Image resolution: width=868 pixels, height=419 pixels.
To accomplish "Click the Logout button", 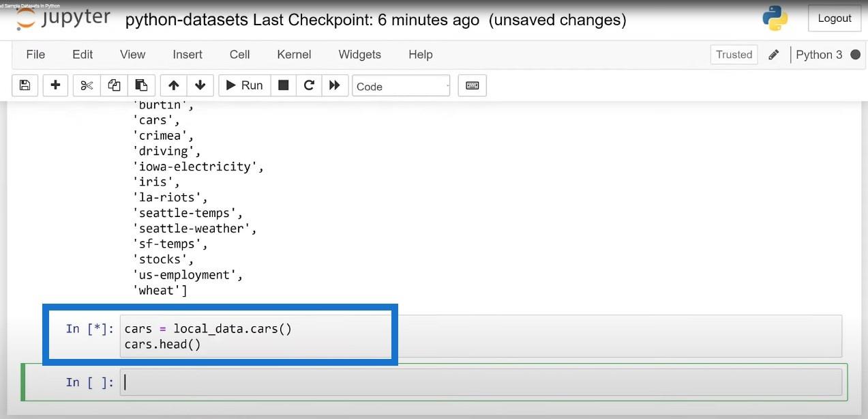I will tap(835, 18).
